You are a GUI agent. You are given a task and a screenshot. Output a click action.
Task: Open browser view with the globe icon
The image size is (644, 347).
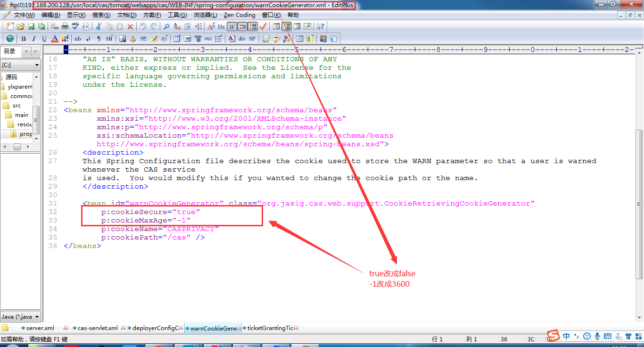coord(10,39)
